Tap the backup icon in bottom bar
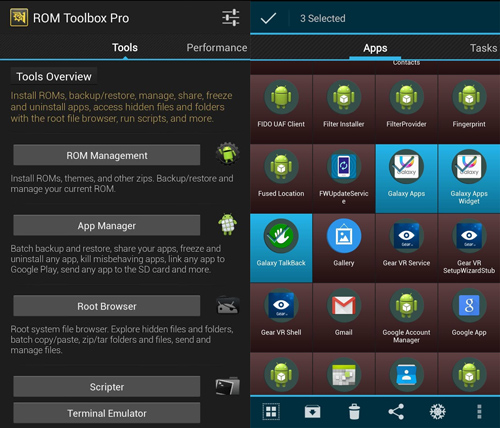Viewport: 500px width, 428px height. coord(312,412)
